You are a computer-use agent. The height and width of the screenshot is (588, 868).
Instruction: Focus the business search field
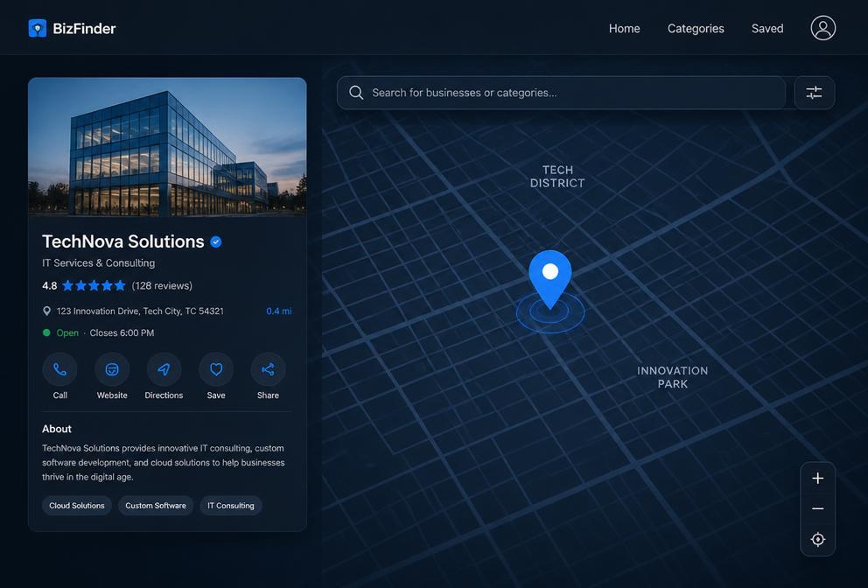pos(562,93)
